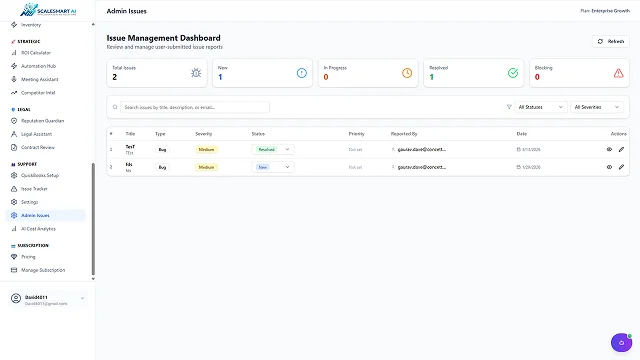Screen dimensions: 640x360
Task: Open Reputation Guardian
Action: tap(42, 121)
